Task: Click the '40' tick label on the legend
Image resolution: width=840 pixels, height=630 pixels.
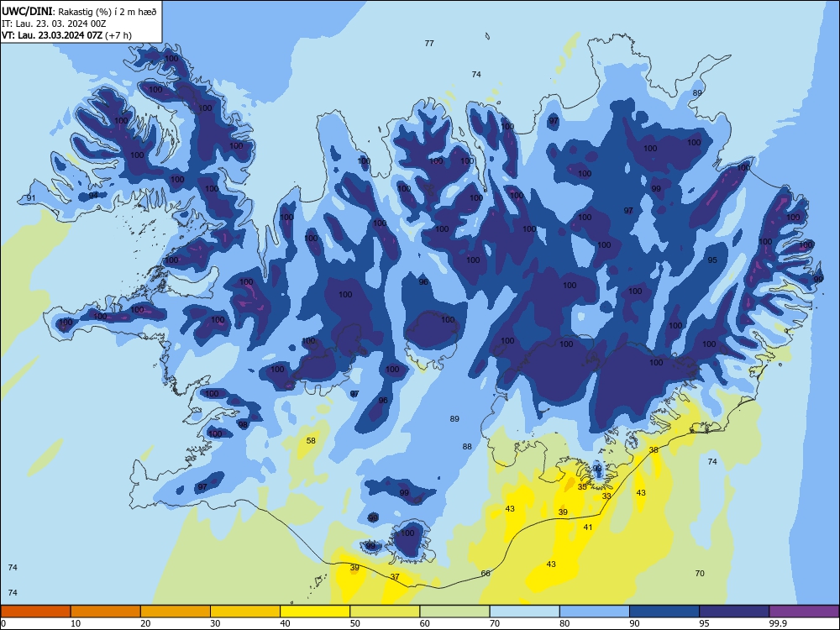Action: [x=285, y=623]
